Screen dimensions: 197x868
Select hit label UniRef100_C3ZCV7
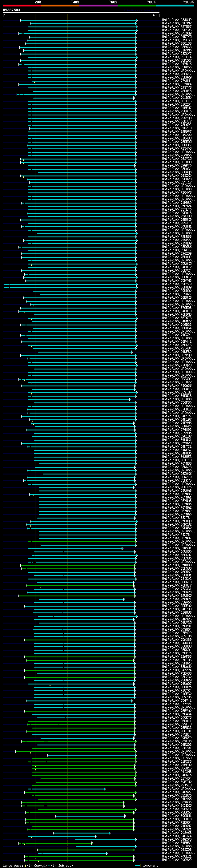[x=177, y=54]
